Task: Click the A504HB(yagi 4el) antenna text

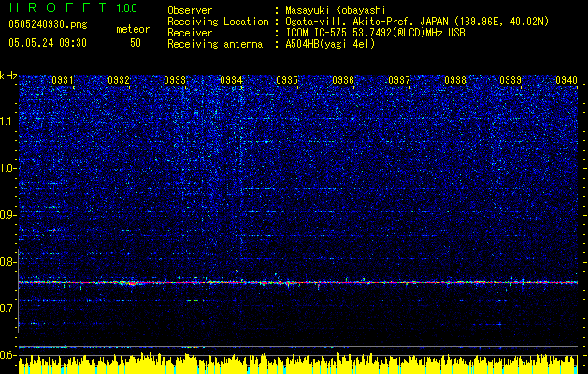Action: 330,44
